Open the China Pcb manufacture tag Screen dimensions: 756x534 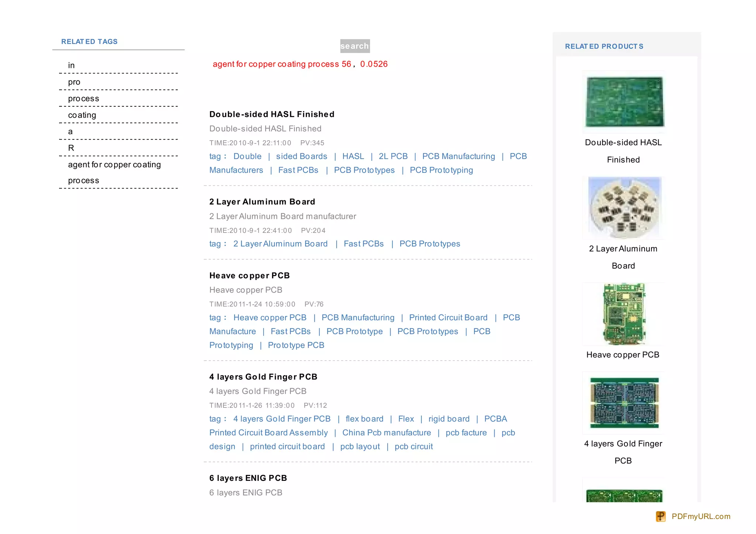[x=386, y=433]
